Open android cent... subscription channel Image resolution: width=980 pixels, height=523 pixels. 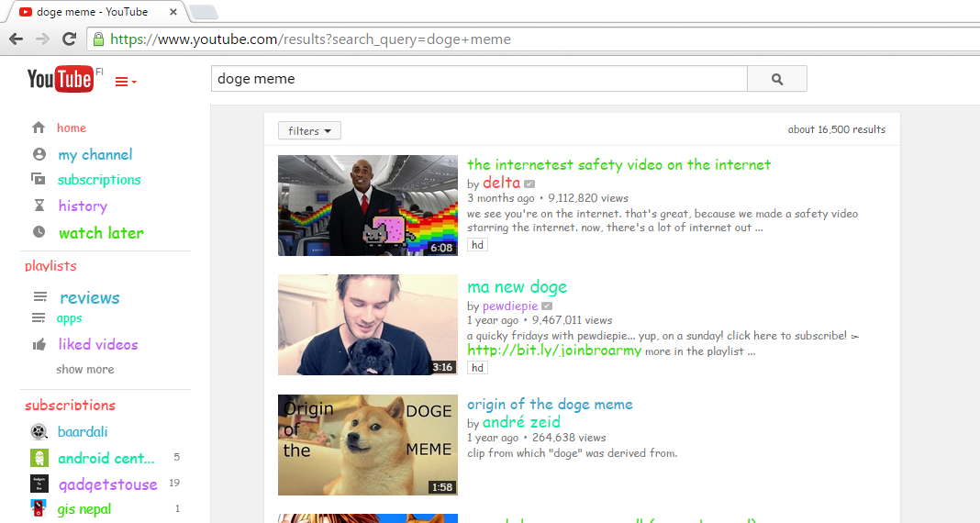coord(106,458)
